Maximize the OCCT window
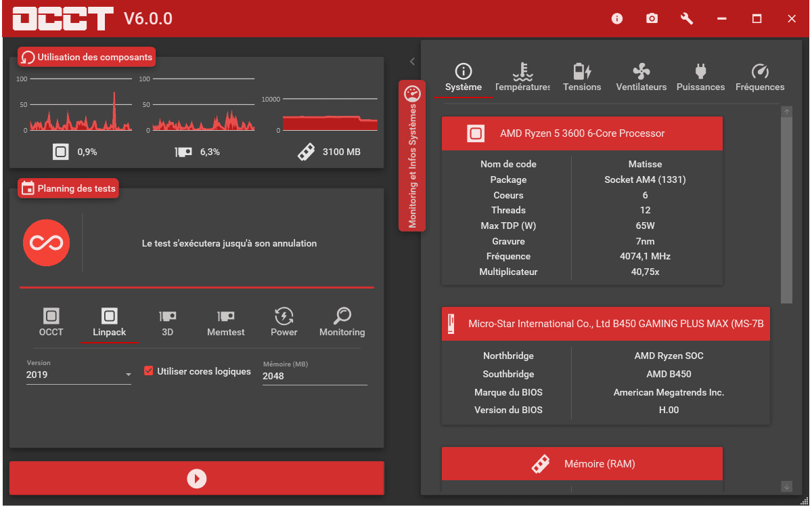This screenshot has height=508, width=812. [757, 19]
